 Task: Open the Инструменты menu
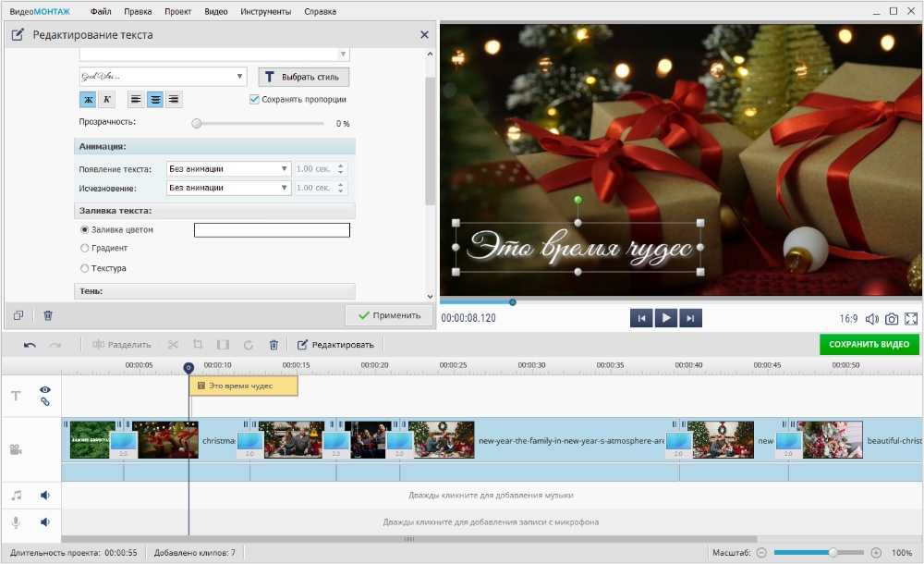point(265,12)
